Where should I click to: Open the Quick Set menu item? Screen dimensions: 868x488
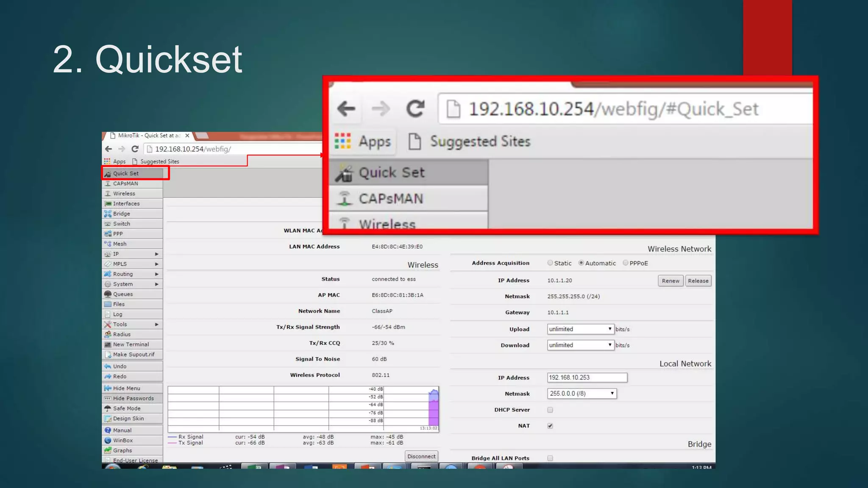132,173
